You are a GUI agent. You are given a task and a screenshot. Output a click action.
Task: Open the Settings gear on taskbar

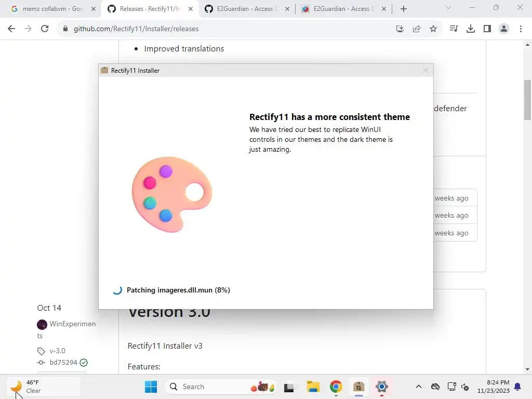382,387
